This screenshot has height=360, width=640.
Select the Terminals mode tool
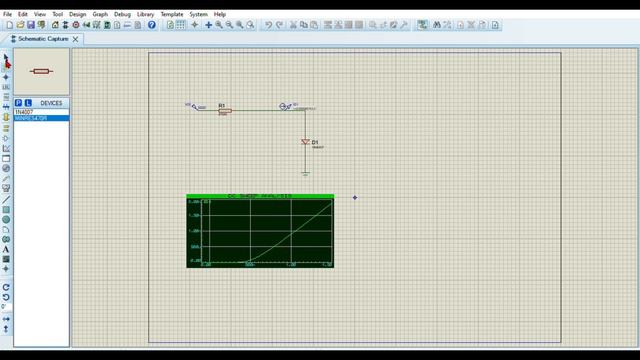click(6, 128)
